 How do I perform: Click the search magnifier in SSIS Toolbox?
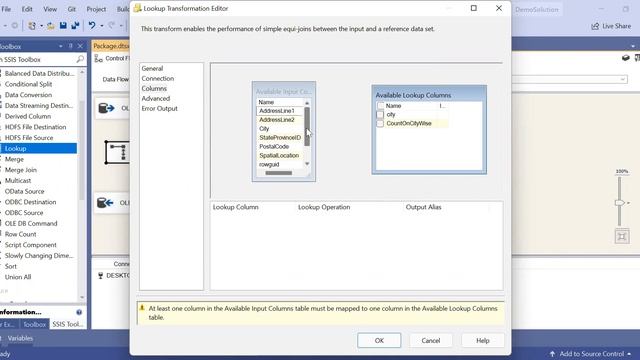pyautogui.click(x=80, y=59)
